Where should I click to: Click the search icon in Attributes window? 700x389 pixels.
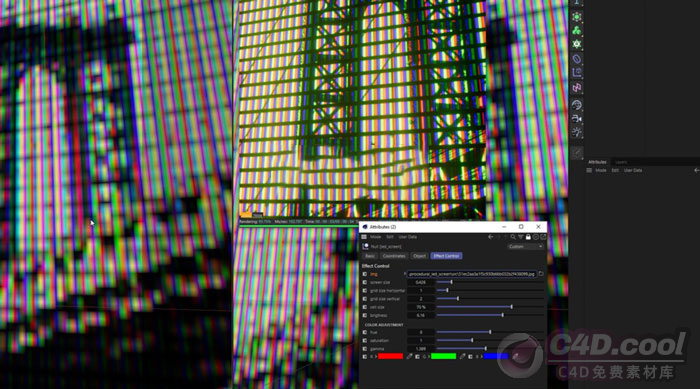(513, 237)
